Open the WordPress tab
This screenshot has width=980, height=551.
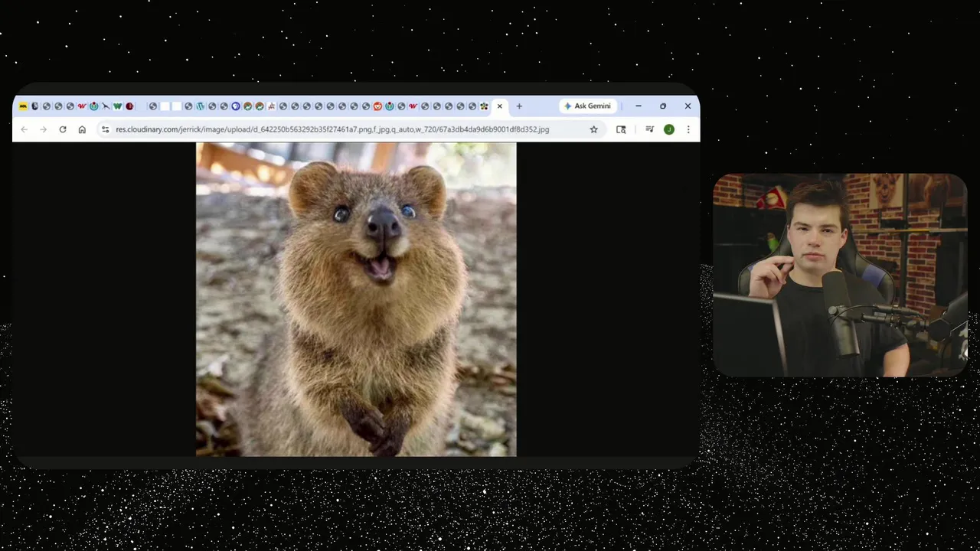coord(201,106)
